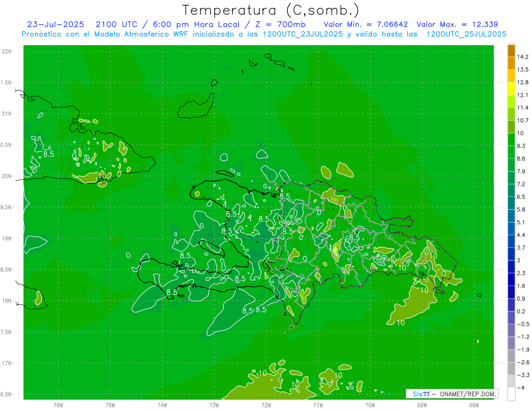Click the '17N' latitude axis label

click(7, 363)
